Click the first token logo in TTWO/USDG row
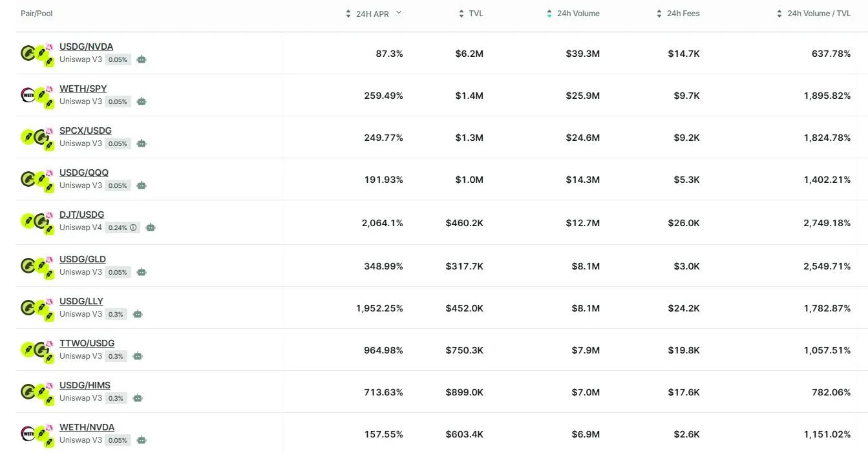The image size is (868, 453). pos(28,350)
